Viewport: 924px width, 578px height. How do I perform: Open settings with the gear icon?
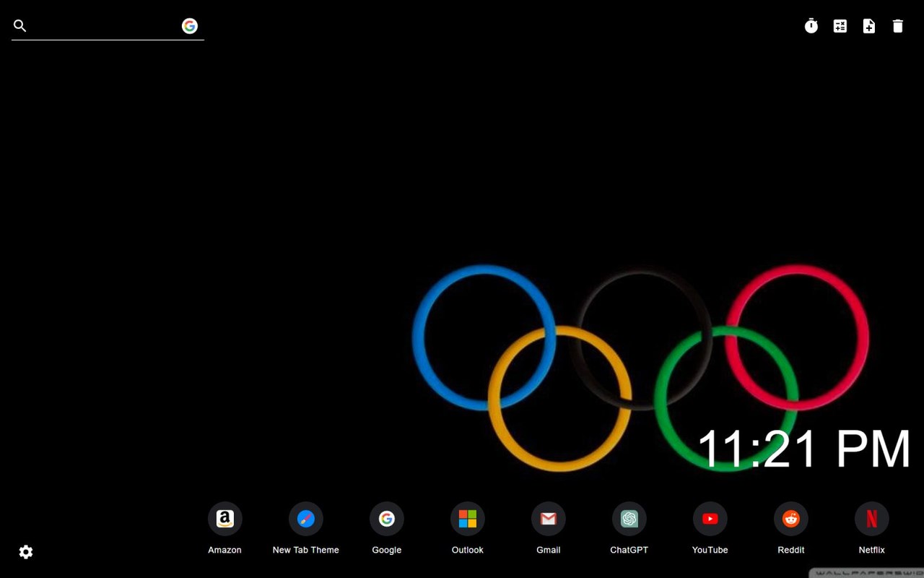[x=26, y=552]
